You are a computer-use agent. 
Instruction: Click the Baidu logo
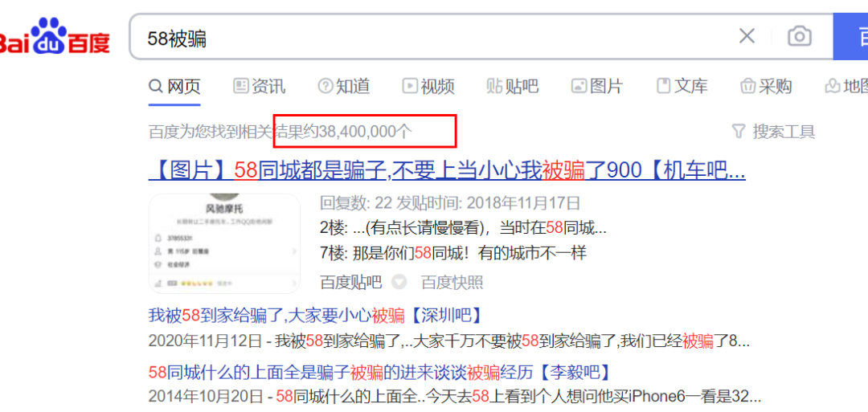[55, 36]
